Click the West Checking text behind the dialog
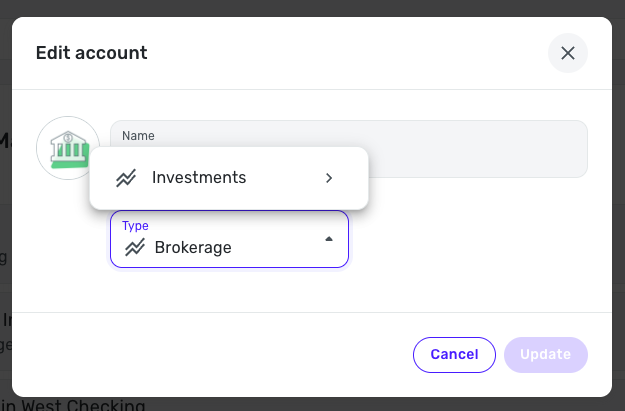The height and width of the screenshot is (411, 625). coord(85,405)
